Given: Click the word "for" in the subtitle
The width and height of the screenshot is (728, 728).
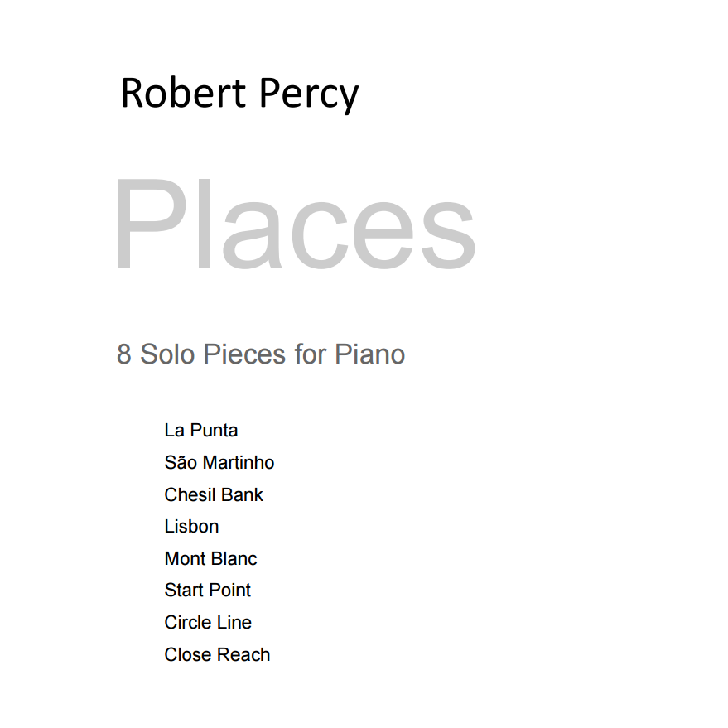Looking at the screenshot, I should (311, 354).
